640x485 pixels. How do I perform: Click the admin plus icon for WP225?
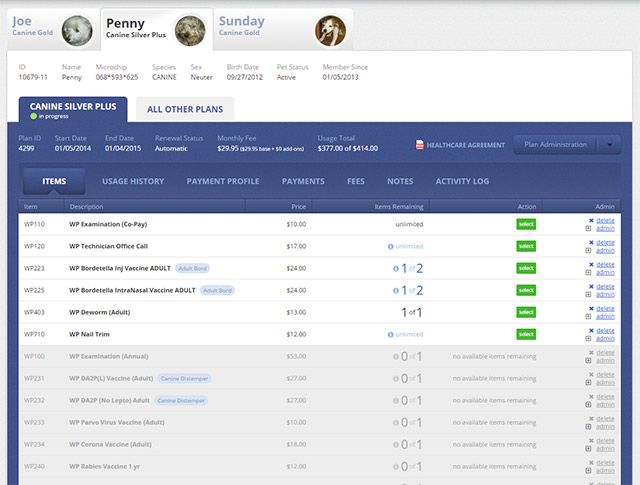[x=588, y=295]
